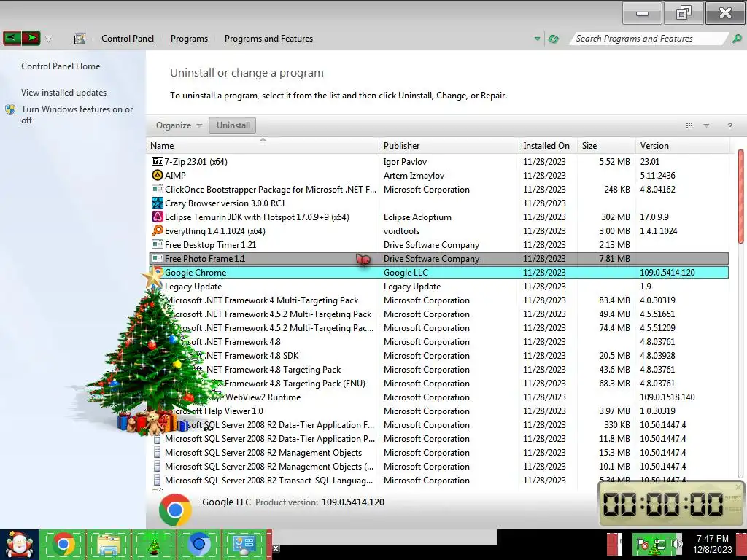Click Eclipse Adoptium publisher cell
The width and height of the screenshot is (747, 560).
pyautogui.click(x=417, y=217)
